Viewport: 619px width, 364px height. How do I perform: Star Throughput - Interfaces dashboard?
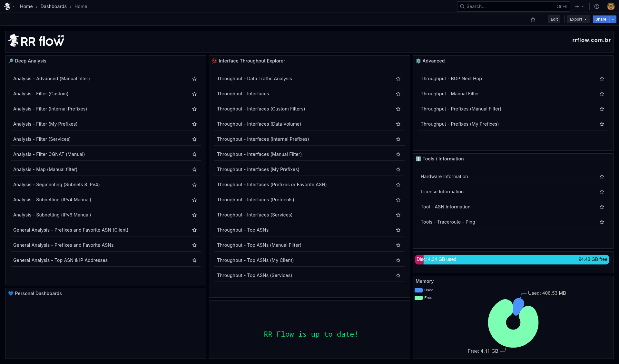click(398, 94)
